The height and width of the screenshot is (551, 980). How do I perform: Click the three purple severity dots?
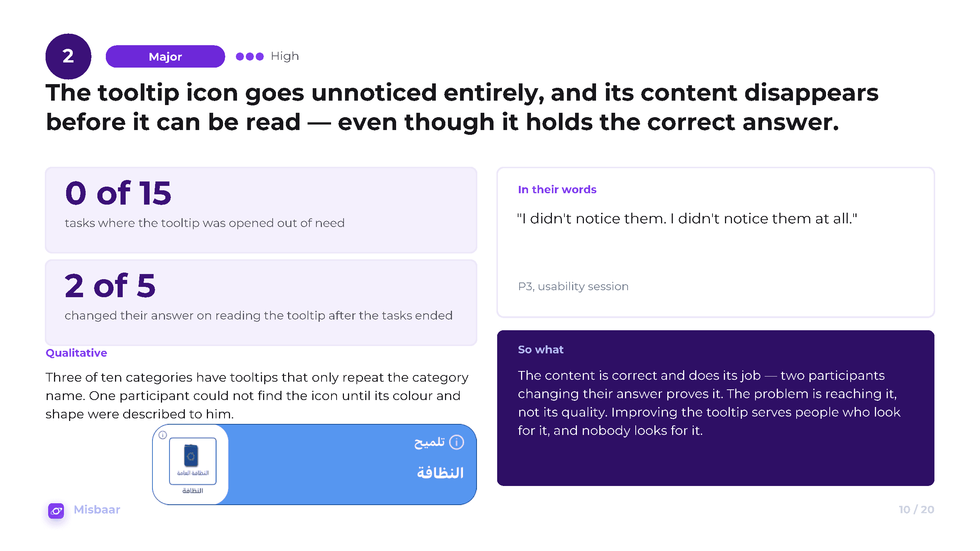coord(250,57)
